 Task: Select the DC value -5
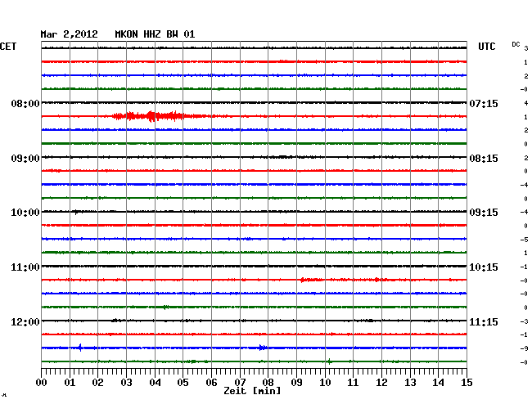point(525,240)
